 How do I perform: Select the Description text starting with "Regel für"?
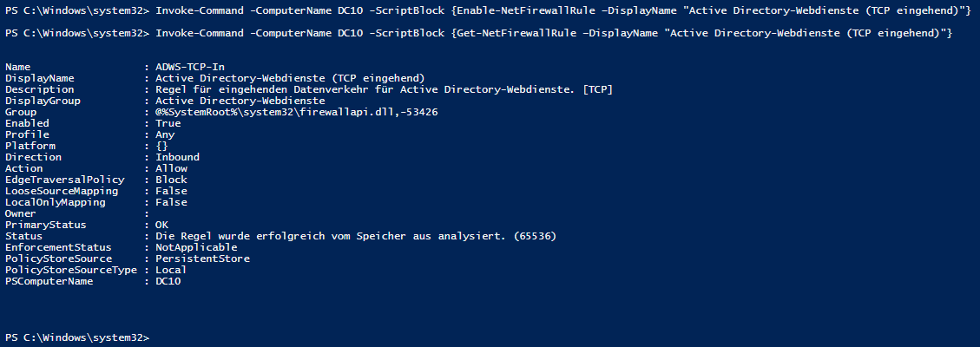385,89
